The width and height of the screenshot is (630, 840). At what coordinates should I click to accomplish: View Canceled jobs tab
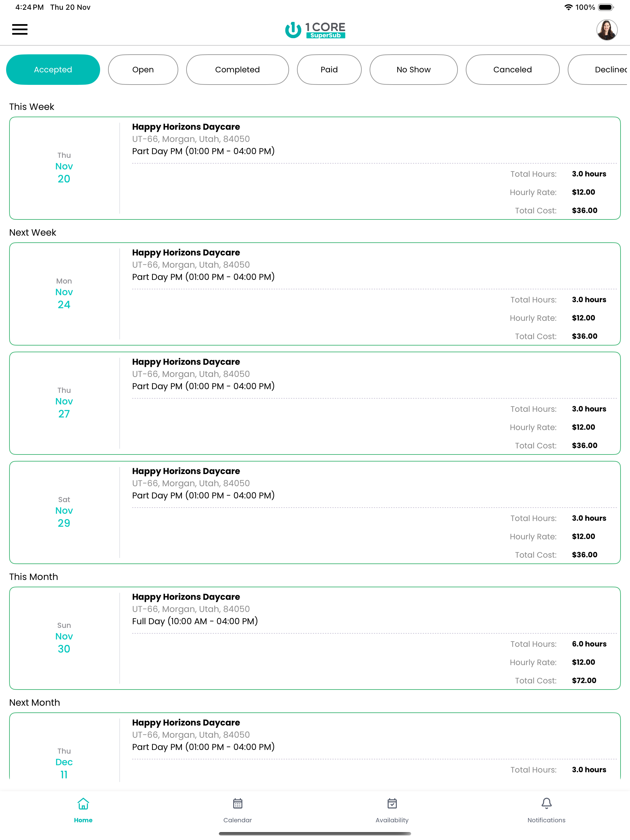(x=512, y=70)
